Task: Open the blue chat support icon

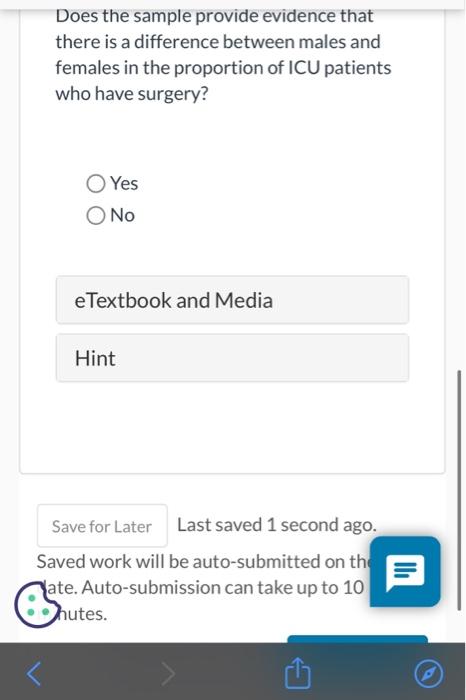Action: coord(405,572)
